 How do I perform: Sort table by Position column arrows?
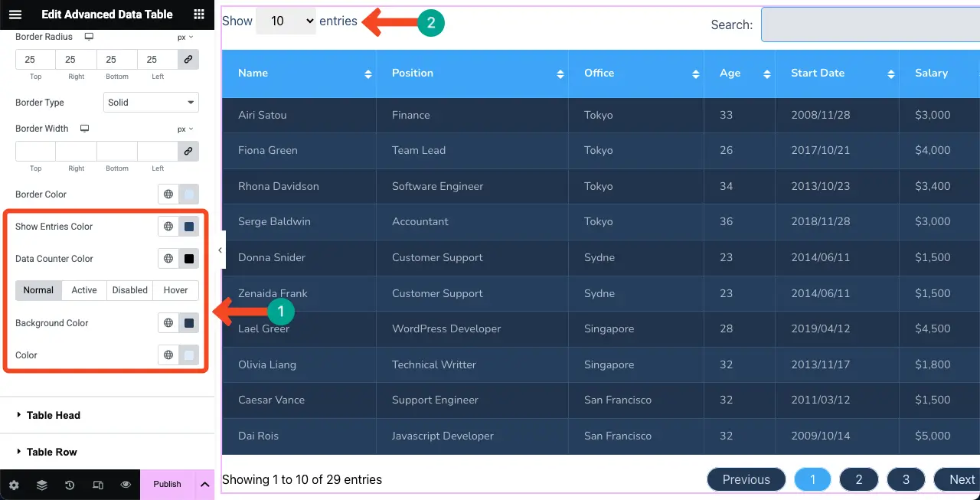pyautogui.click(x=560, y=74)
